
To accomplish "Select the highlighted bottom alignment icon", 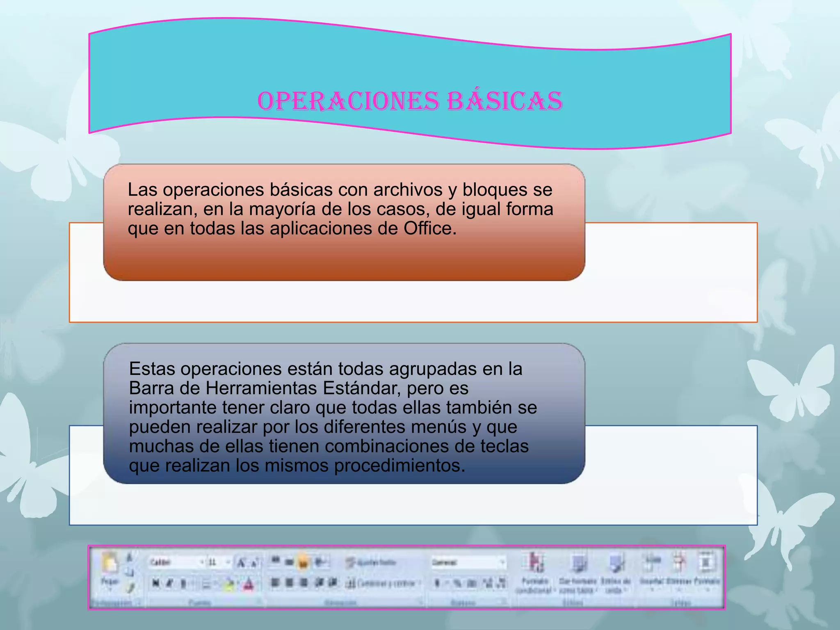I will 303,562.
